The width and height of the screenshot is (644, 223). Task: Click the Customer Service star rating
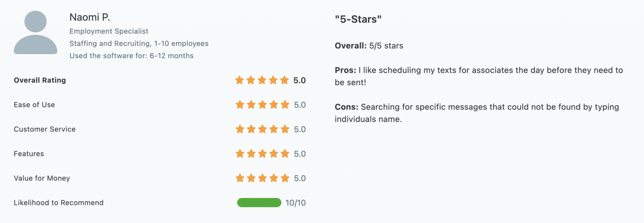coord(262,129)
